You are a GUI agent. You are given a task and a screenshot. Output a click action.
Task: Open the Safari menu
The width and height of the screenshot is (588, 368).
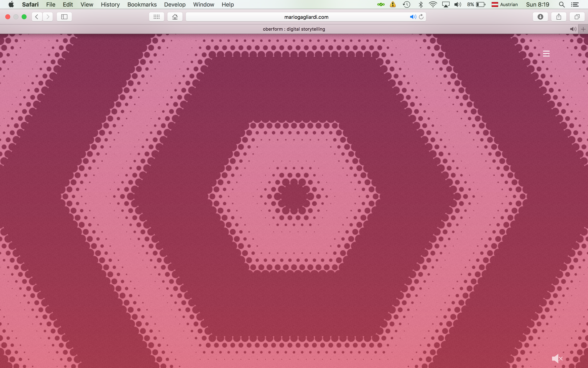30,4
